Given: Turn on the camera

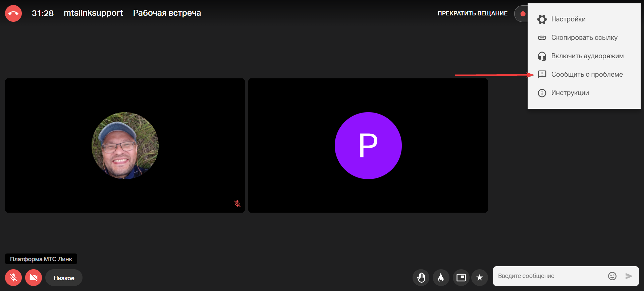Looking at the screenshot, I should [34, 278].
